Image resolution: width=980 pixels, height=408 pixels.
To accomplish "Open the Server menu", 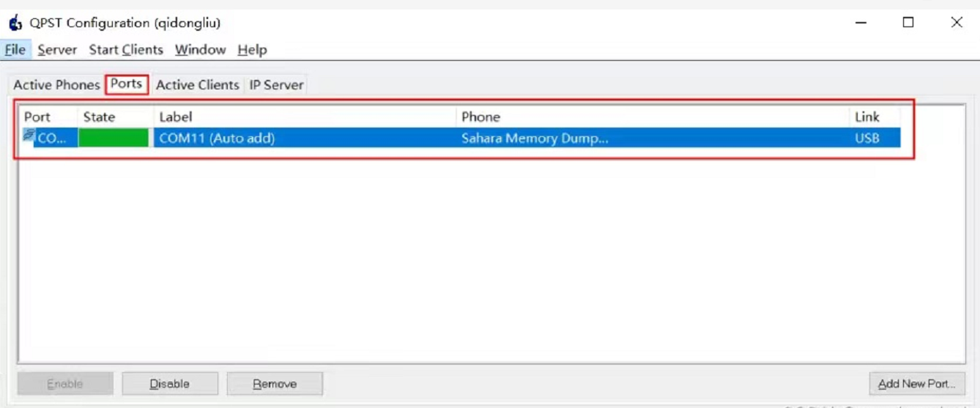I will pos(57,50).
